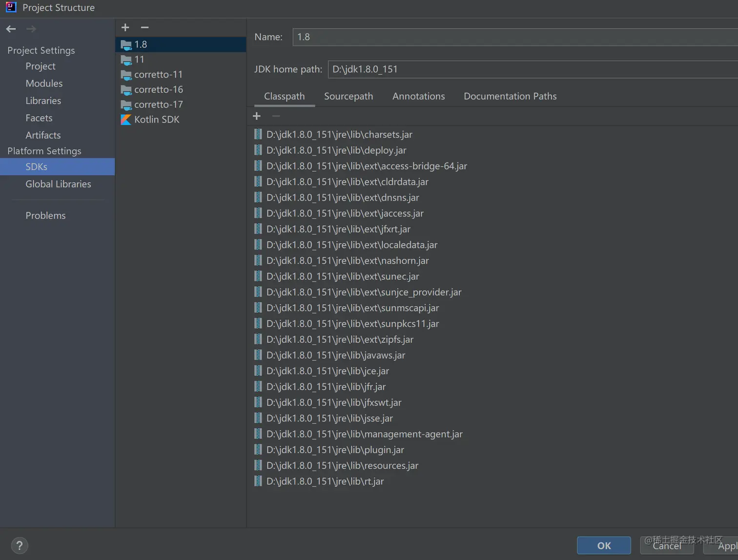Image resolution: width=738 pixels, height=560 pixels.
Task: Click the jar icon beside jfxrt.jar
Action: [x=258, y=228]
